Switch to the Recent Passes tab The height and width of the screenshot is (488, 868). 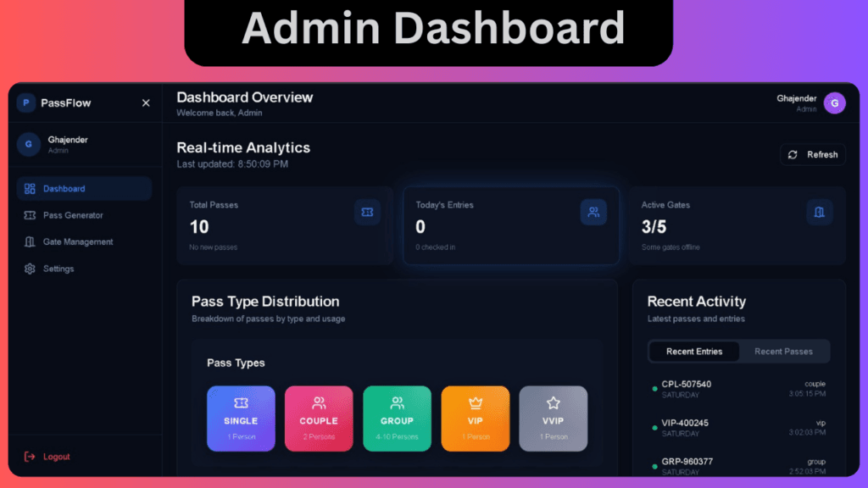783,352
